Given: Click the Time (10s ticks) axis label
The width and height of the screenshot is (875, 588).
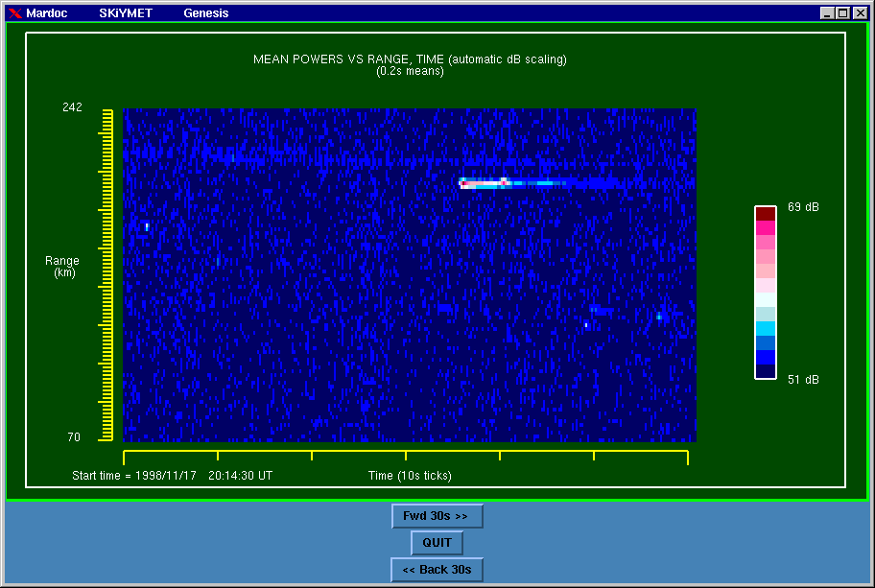Looking at the screenshot, I should 410,476.
